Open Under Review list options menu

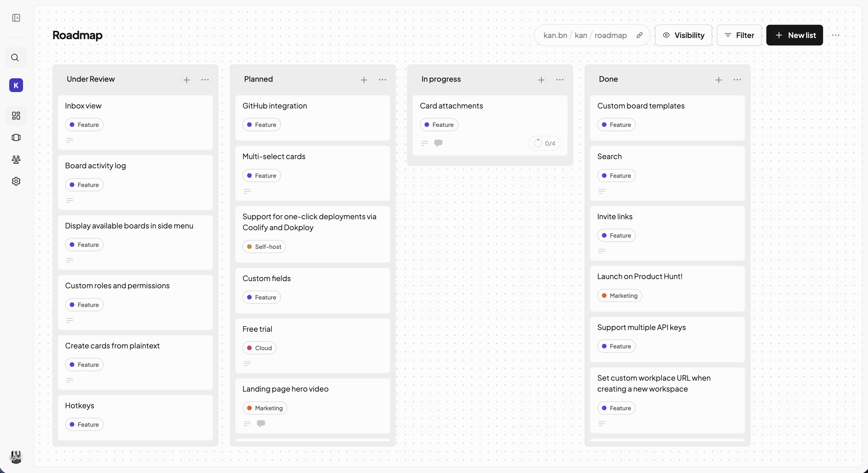(x=205, y=80)
